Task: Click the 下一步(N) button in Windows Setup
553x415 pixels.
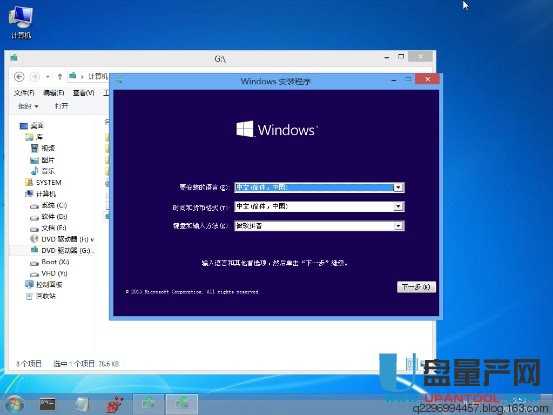Action: pyautogui.click(x=416, y=287)
